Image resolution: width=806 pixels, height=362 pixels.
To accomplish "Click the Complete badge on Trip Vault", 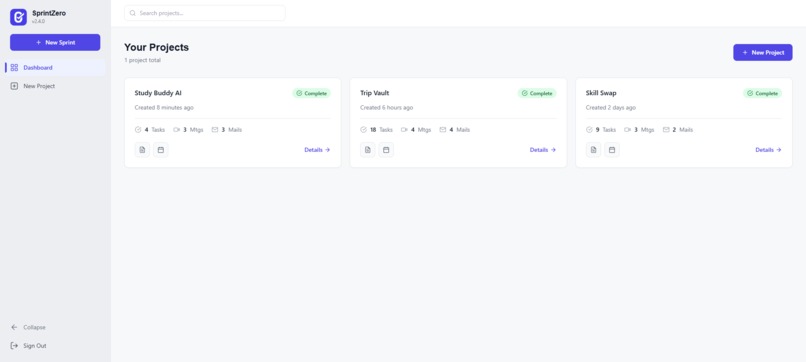I will (x=537, y=93).
